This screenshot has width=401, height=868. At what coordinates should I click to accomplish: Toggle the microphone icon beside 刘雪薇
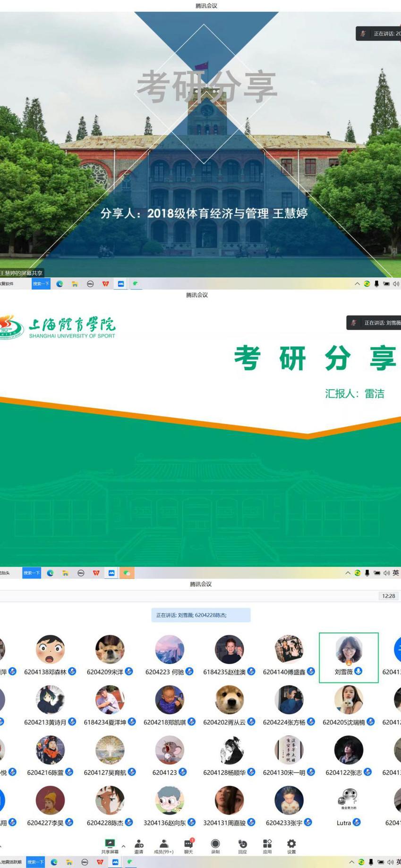(x=358, y=671)
